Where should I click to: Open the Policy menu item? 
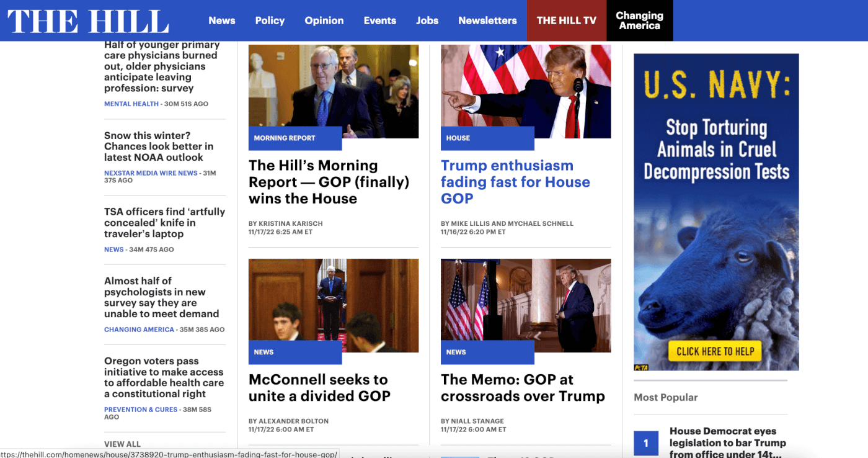pyautogui.click(x=270, y=20)
